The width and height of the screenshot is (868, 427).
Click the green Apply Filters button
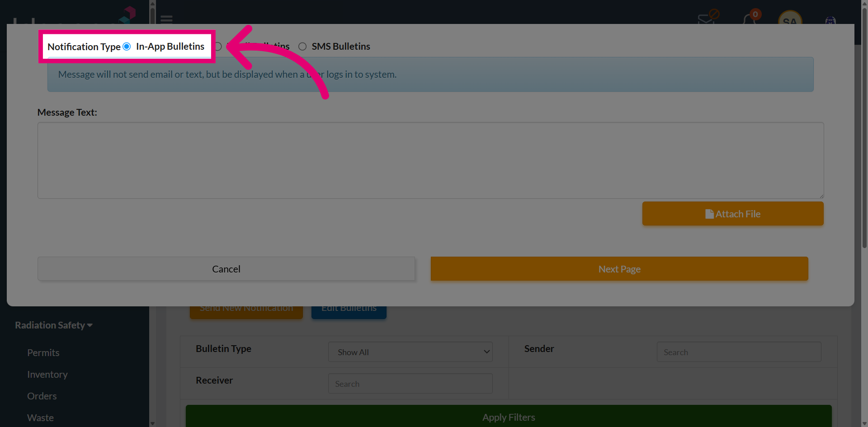(x=509, y=416)
